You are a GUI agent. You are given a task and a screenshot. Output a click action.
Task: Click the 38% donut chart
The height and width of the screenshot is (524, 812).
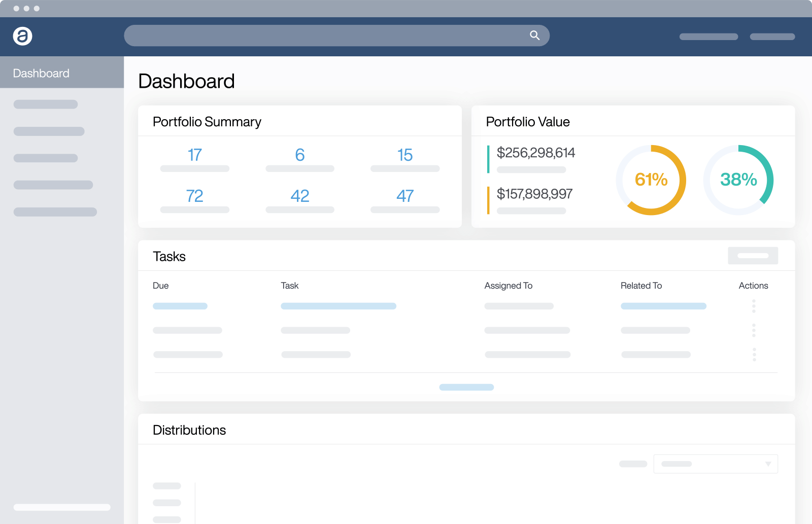click(x=738, y=180)
